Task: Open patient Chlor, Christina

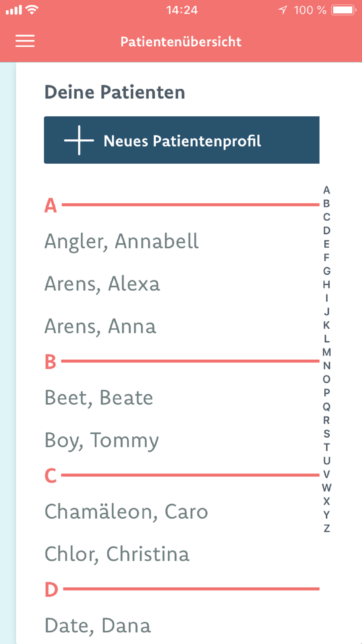Action: tap(117, 554)
